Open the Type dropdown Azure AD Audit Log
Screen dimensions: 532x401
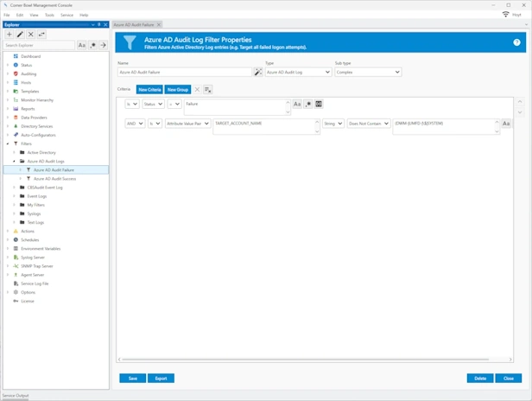click(298, 72)
